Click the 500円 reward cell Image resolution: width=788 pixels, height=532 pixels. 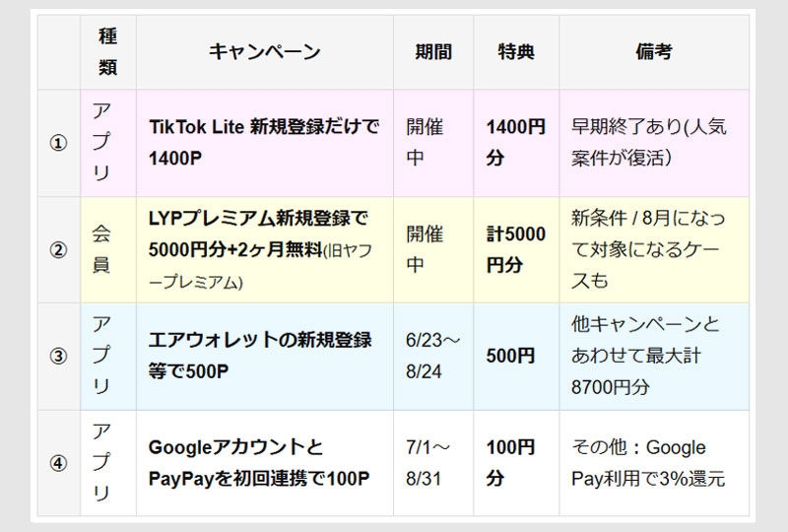tap(516, 357)
